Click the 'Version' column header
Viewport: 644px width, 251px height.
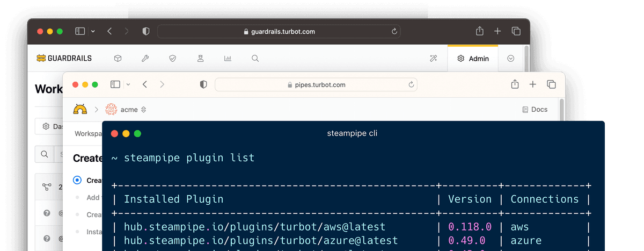[x=470, y=199]
